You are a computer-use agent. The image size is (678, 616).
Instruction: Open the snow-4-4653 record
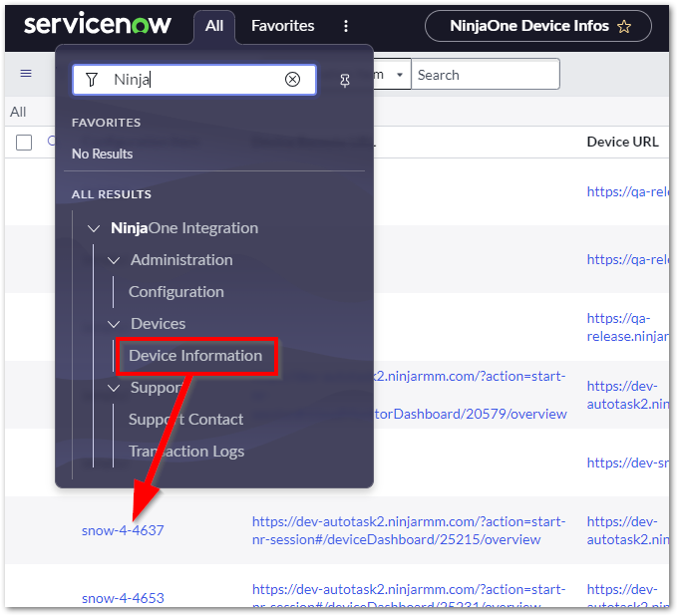pyautogui.click(x=123, y=598)
